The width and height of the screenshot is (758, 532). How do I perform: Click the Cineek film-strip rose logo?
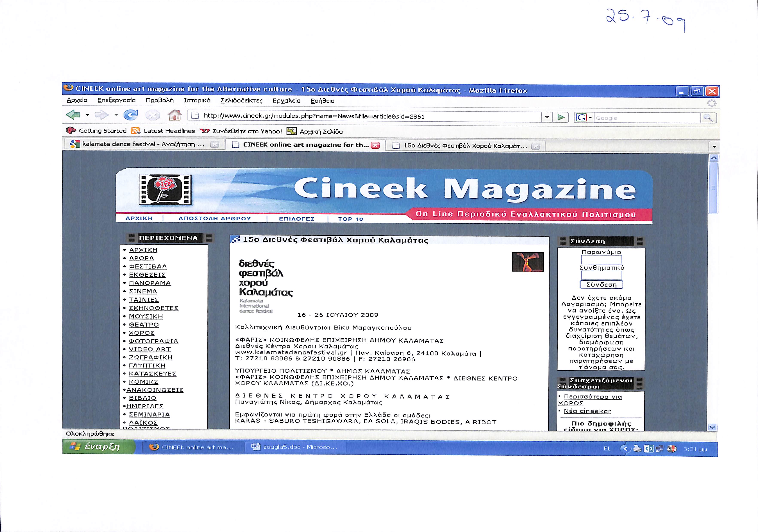tap(165, 190)
